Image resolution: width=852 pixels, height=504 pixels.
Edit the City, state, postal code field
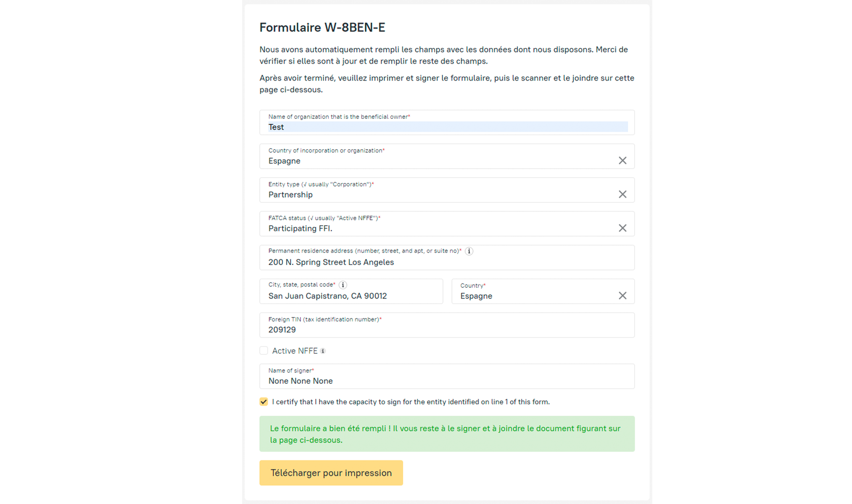point(351,296)
